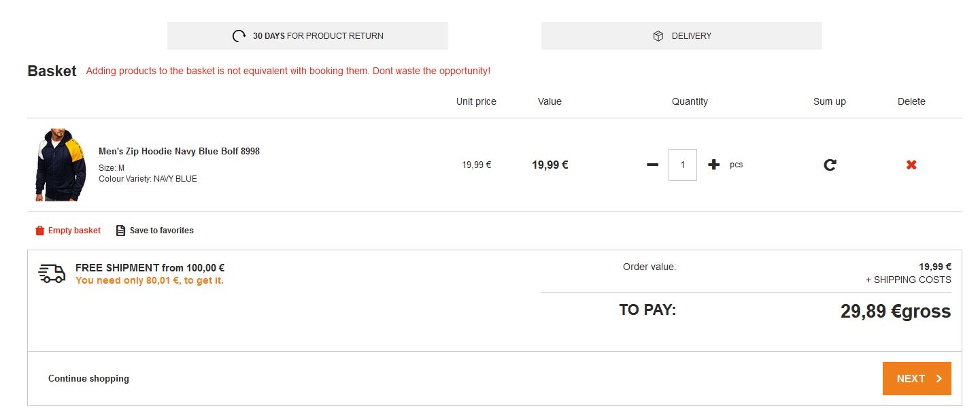
Task: Open Men's Zip Hoodie Navy Blue Bolf 8998
Action: click(x=179, y=151)
